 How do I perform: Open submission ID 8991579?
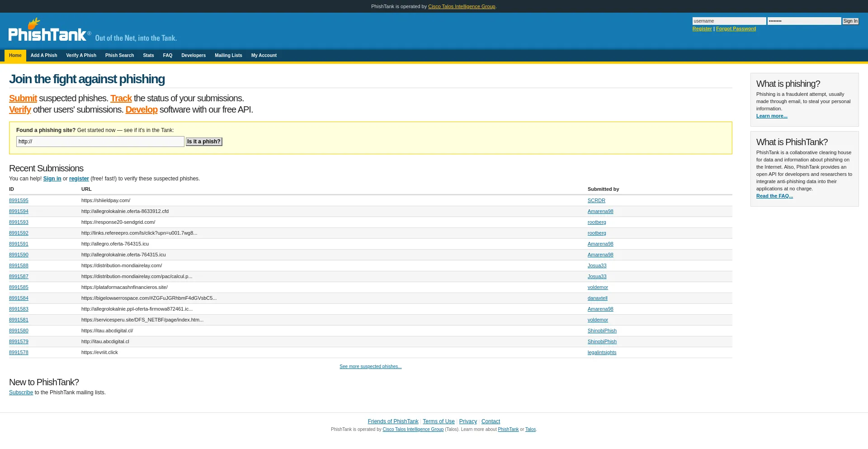(x=19, y=341)
